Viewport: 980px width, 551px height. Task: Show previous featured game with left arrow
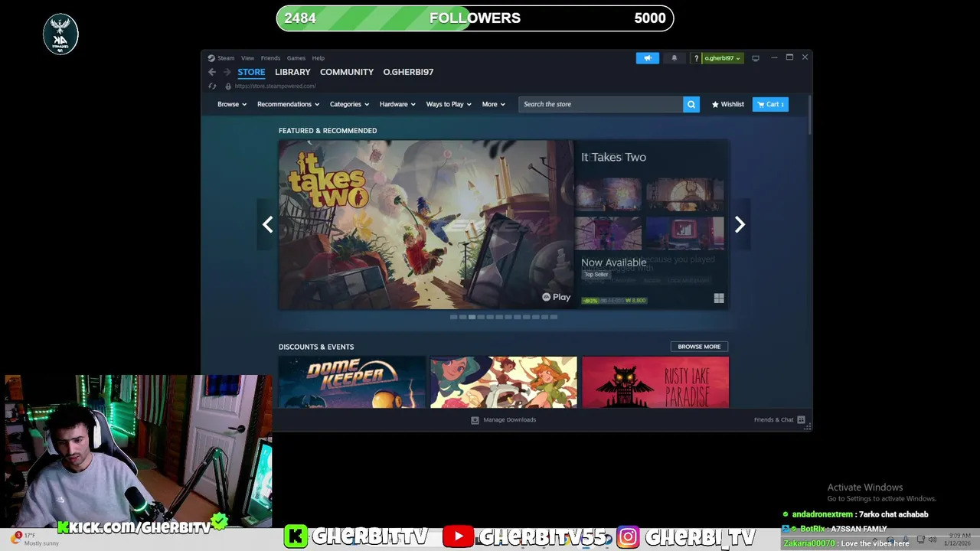[x=267, y=224]
